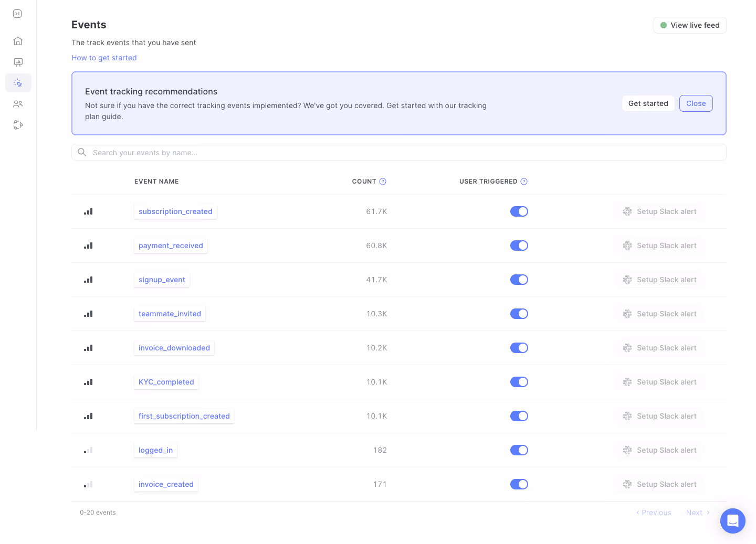Open the invoice_created event link

pyautogui.click(x=166, y=484)
